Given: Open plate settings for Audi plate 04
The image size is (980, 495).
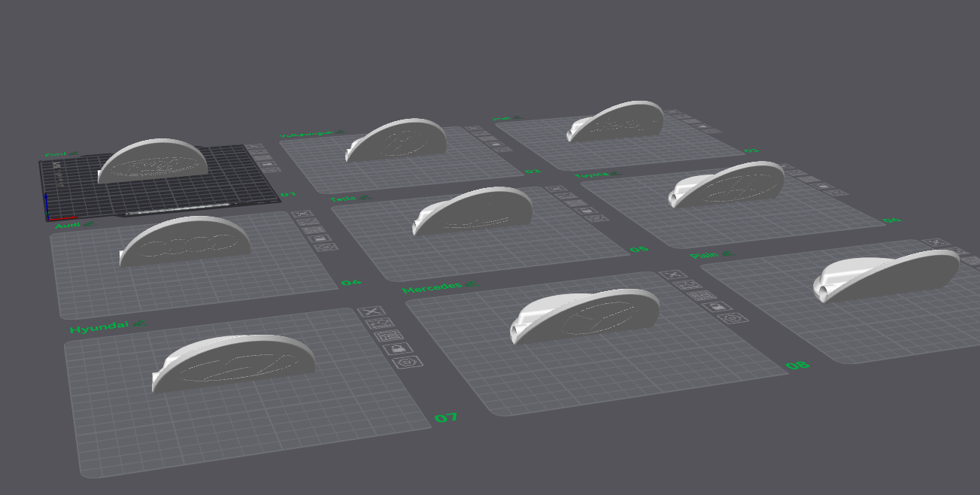Looking at the screenshot, I should (327, 247).
